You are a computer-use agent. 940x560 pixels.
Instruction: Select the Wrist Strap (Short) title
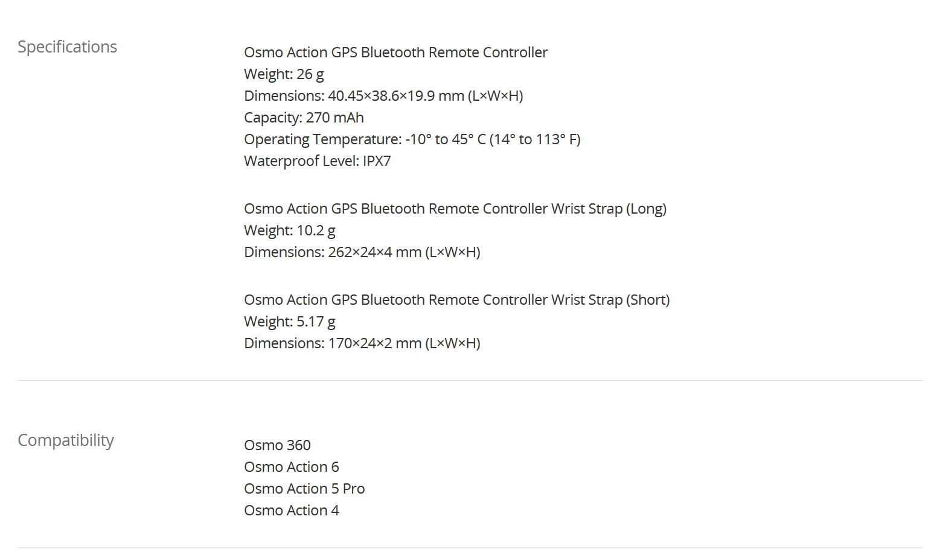pyautogui.click(x=456, y=300)
